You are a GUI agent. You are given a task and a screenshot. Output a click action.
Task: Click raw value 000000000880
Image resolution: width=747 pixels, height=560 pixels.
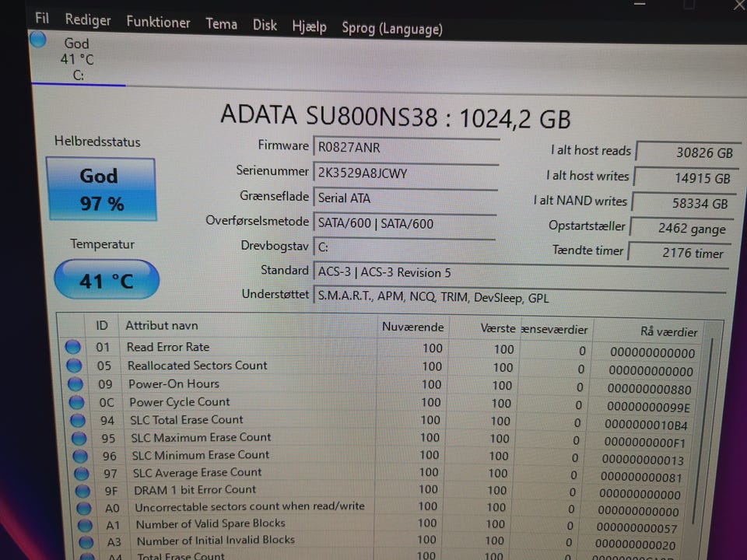[649, 389]
